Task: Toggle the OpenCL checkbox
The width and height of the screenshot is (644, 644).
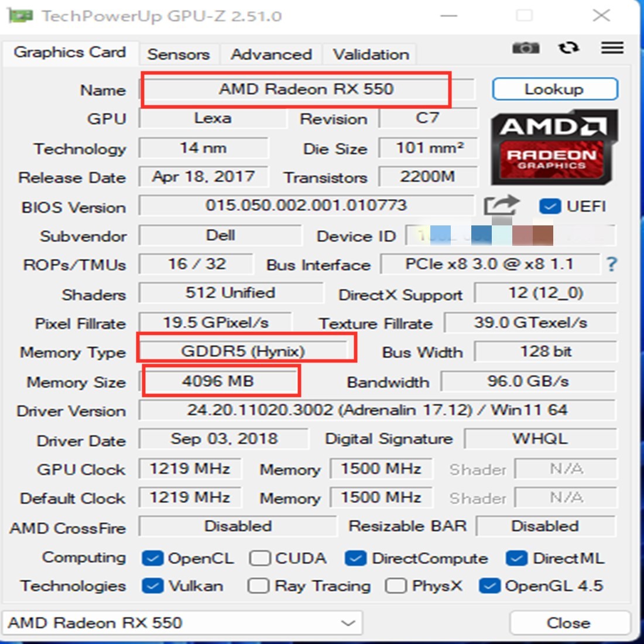Action: click(152, 559)
